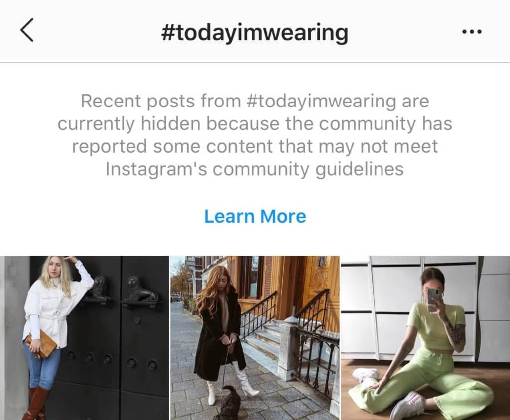Tap #todayimwearing hashtag inside the notice message
This screenshot has width=510, height=420.
[321, 101]
